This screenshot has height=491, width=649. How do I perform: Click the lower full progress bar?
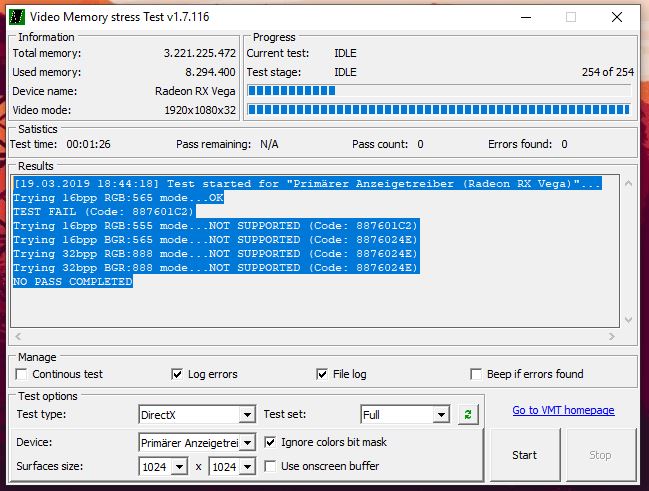click(439, 109)
